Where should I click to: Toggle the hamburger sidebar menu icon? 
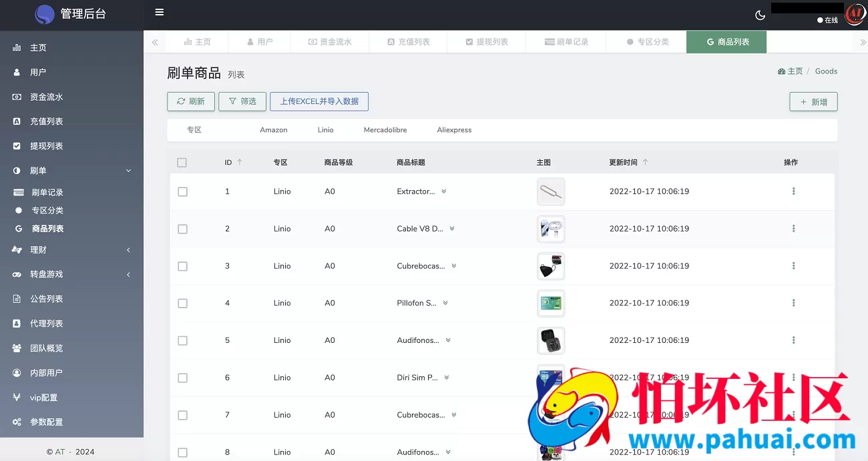pos(159,12)
